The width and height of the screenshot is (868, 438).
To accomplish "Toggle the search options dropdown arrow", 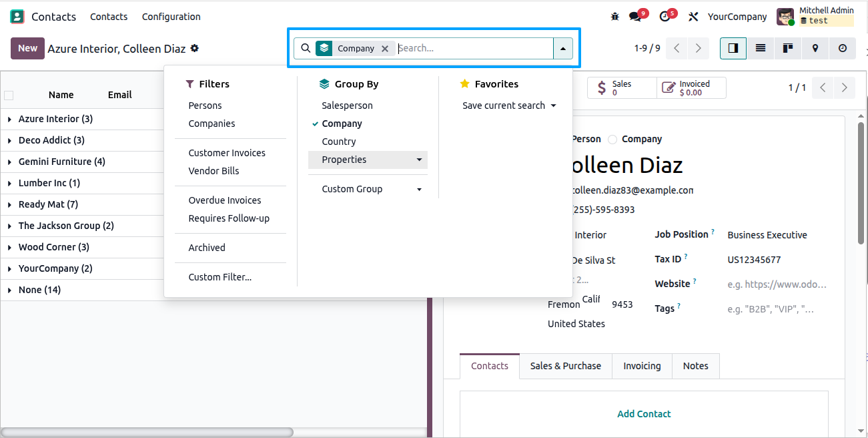I will (x=563, y=48).
